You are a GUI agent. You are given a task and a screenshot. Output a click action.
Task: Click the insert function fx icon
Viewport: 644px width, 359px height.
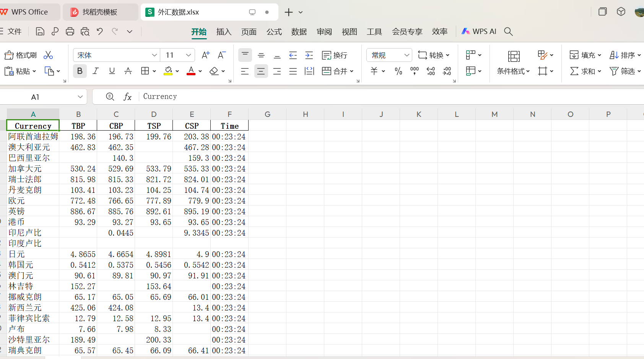(x=127, y=97)
